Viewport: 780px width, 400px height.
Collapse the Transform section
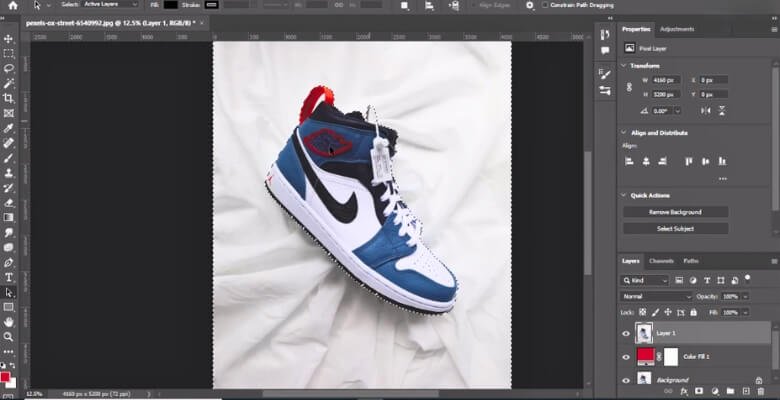(x=624, y=66)
